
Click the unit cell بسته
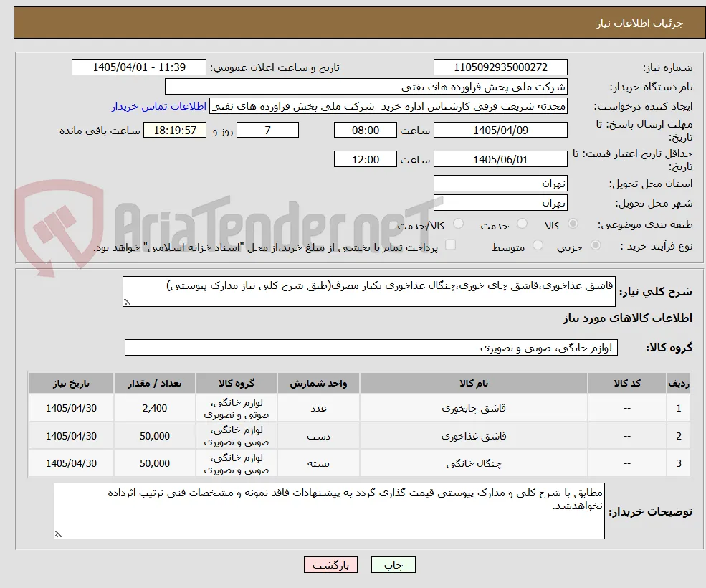coord(318,463)
